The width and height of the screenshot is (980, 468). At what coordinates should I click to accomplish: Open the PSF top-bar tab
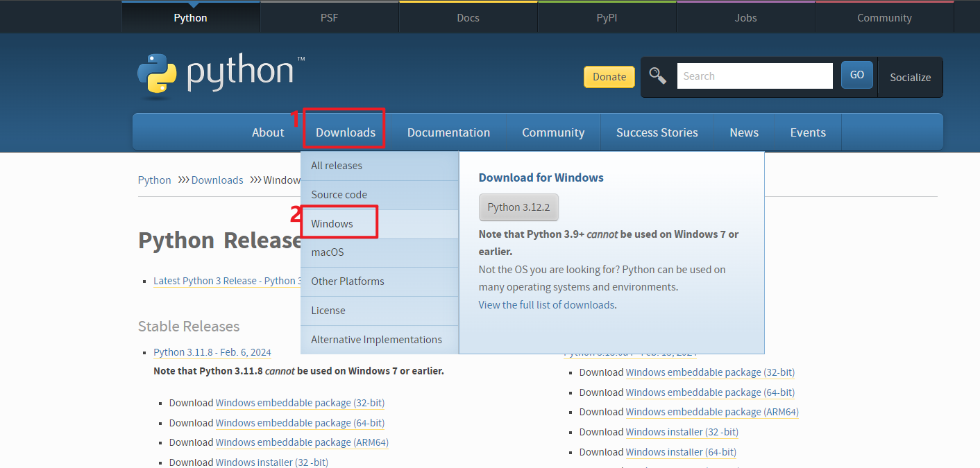329,17
